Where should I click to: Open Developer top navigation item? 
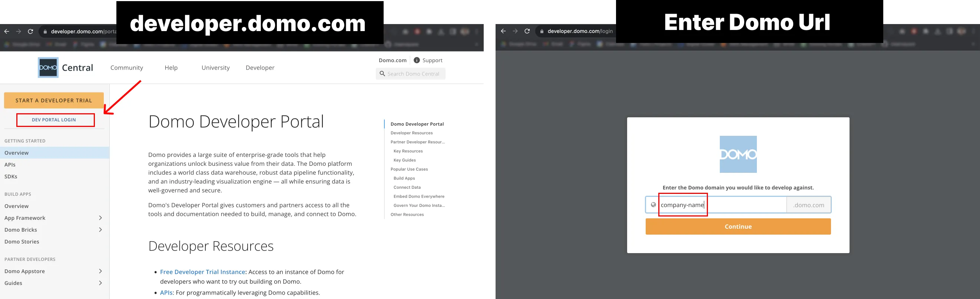[260, 68]
